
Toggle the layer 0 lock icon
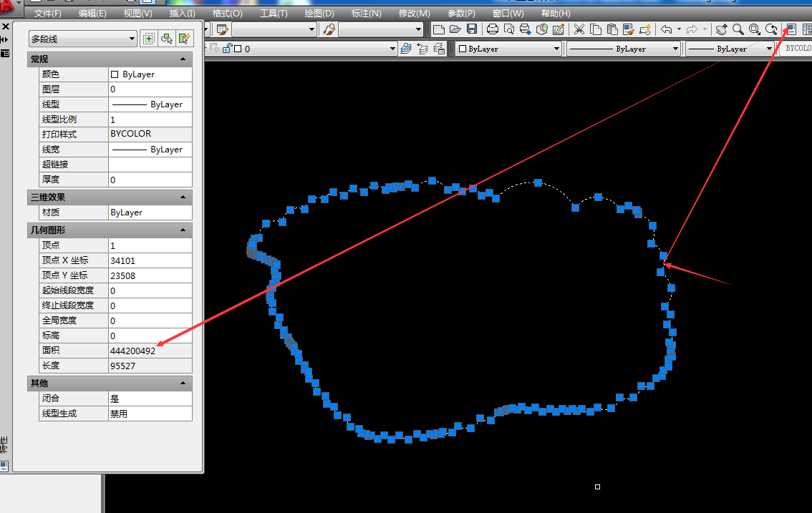click(227, 49)
